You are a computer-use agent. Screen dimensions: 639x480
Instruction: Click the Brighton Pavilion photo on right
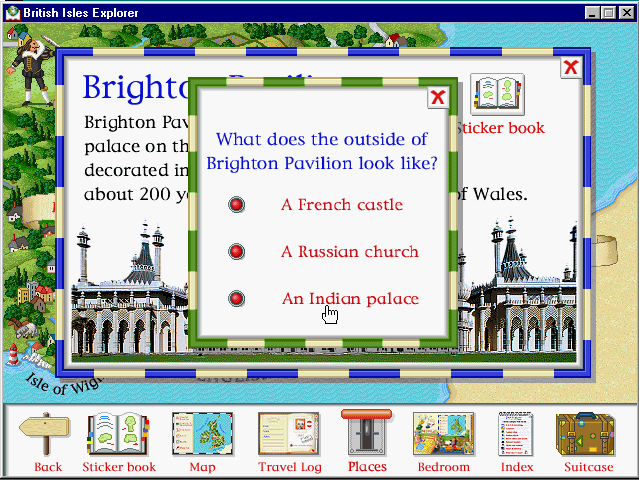point(517,289)
